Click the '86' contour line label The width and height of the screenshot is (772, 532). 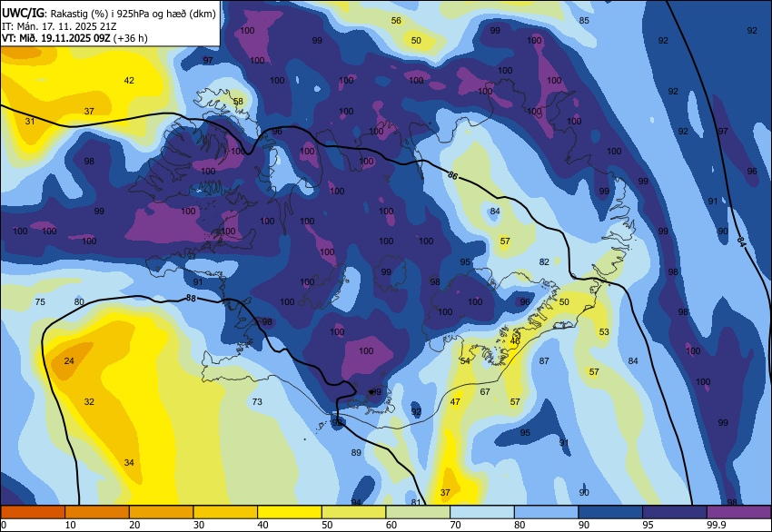(452, 174)
